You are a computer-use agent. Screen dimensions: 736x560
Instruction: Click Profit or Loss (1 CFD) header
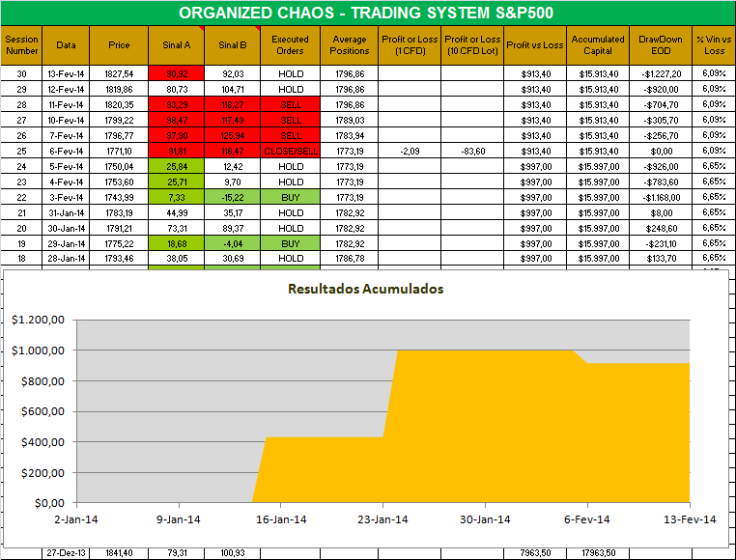[x=410, y=45]
